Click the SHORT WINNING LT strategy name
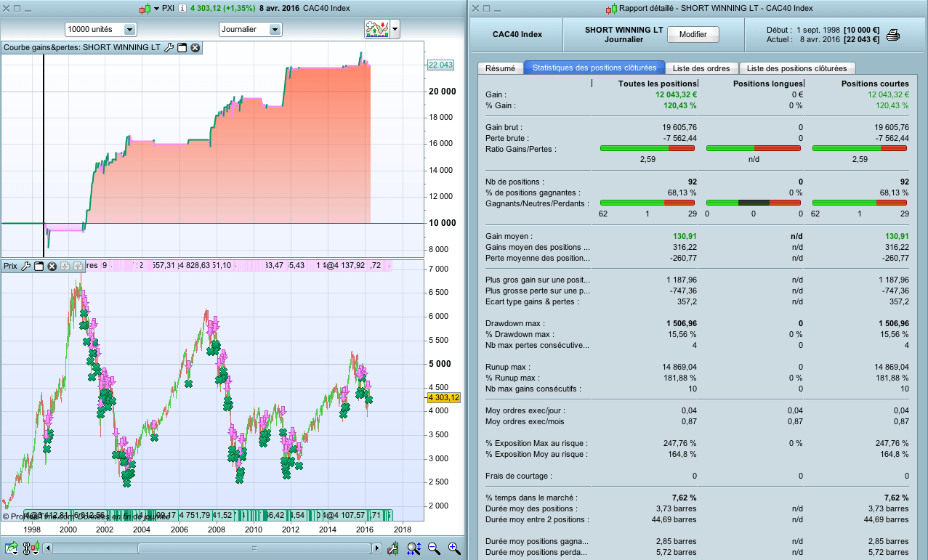 624,30
